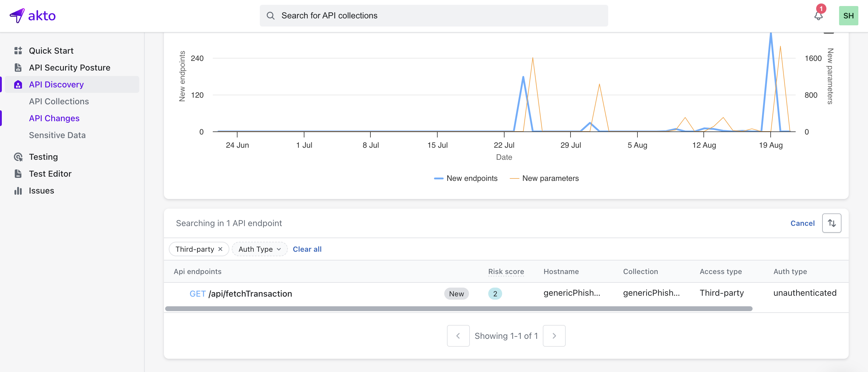Click the Quick Start sidebar icon
Viewport: 868px width, 372px height.
18,51
